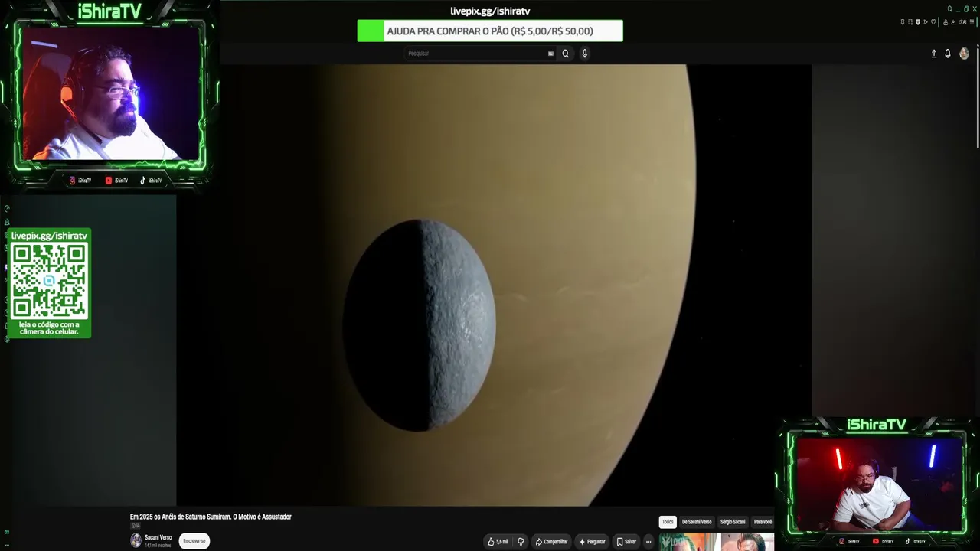Select the Sérgio Sacani filter chip
The height and width of the screenshot is (551, 980).
pyautogui.click(x=733, y=522)
